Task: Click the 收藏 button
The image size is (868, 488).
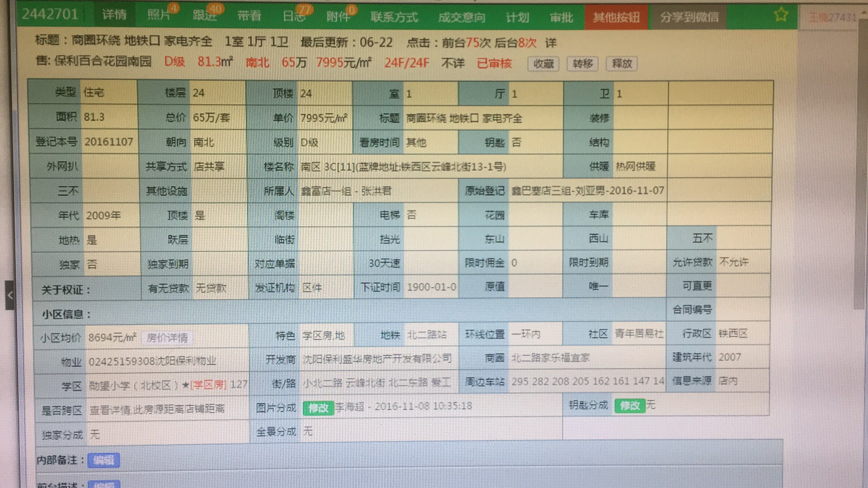Action: (x=543, y=64)
